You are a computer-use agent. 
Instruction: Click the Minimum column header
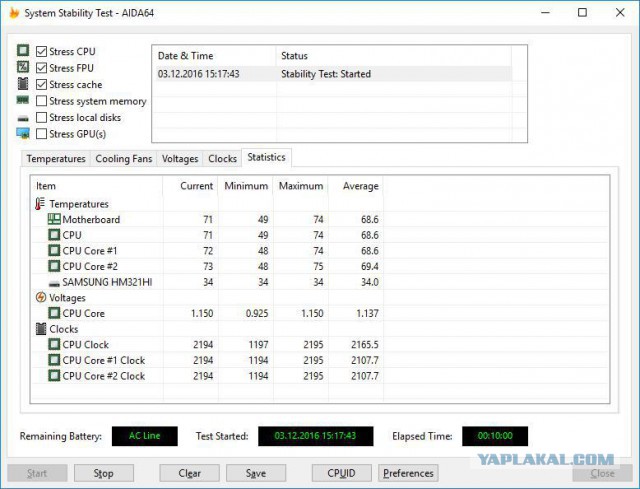246,186
